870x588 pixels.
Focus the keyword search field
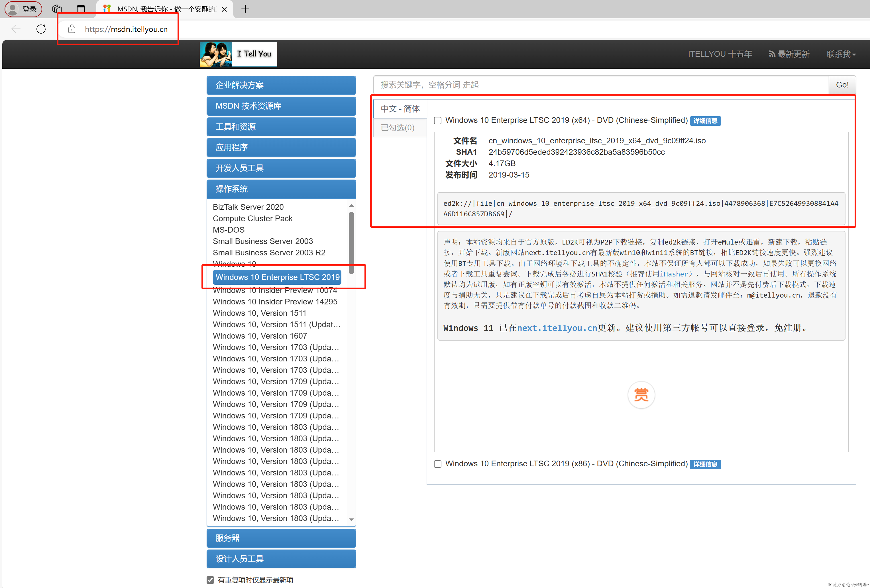click(x=601, y=85)
